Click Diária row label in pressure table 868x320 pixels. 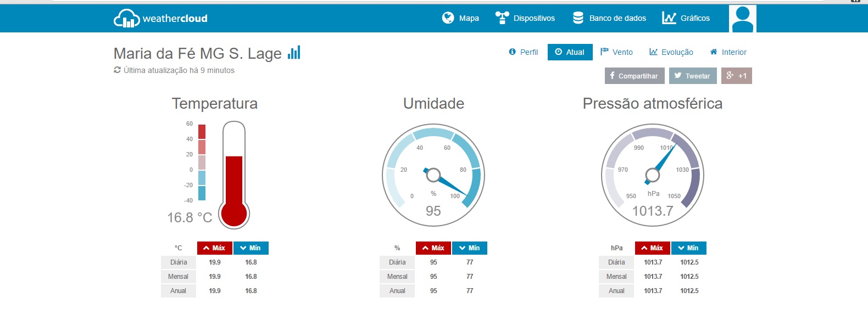616,262
